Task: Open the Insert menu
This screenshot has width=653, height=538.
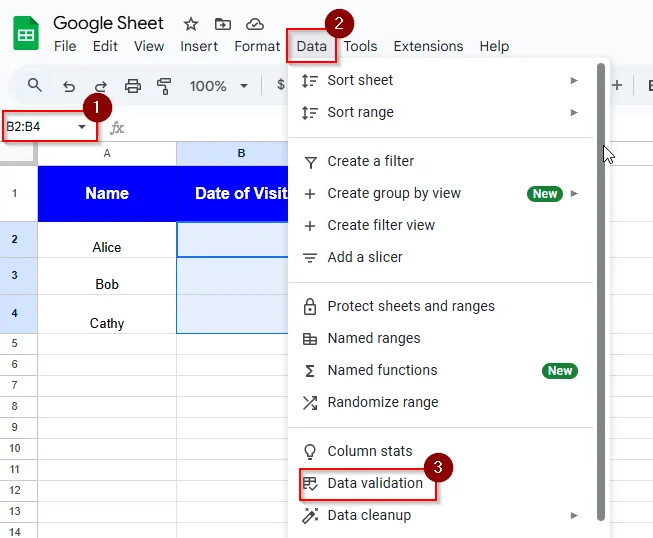Action: tap(199, 46)
